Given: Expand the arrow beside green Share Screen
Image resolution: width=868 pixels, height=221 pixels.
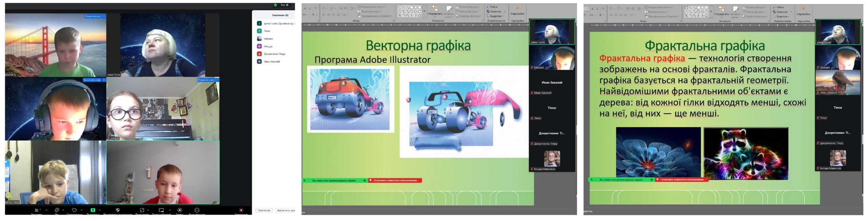Looking at the screenshot, I should 100,210.
